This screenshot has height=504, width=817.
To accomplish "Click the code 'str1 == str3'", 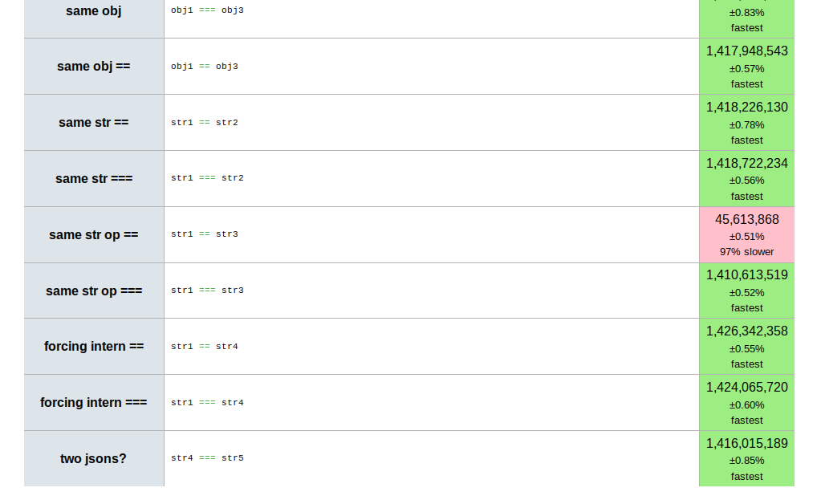I will click(x=204, y=234).
